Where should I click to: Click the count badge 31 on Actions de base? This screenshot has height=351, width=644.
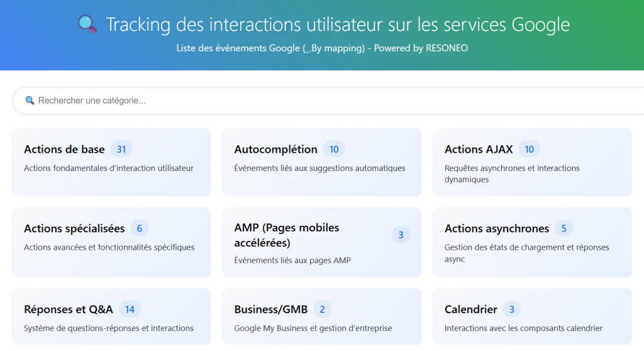(x=121, y=149)
